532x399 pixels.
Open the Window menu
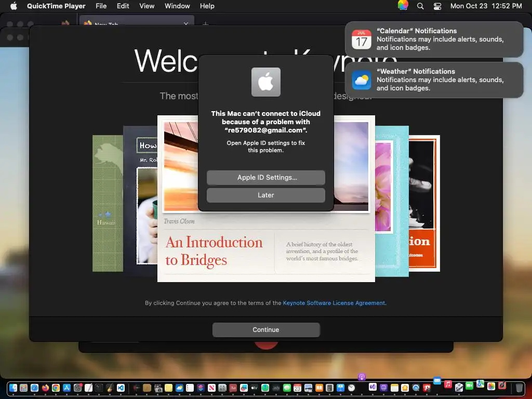point(177,6)
